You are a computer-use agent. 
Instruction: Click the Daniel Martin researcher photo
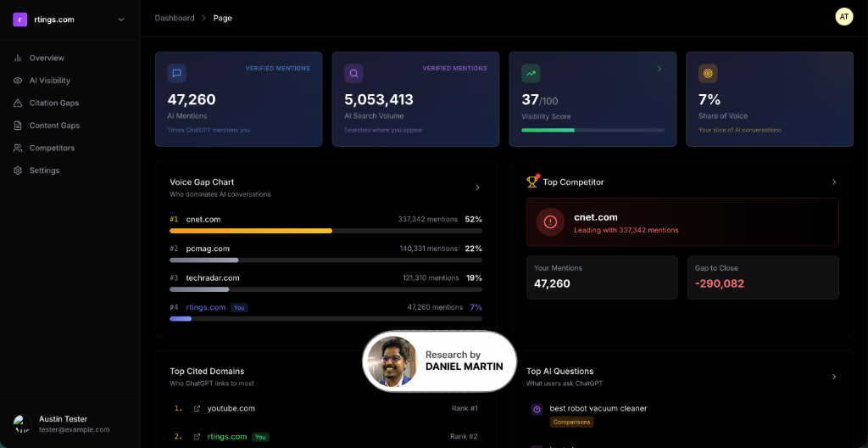(392, 361)
